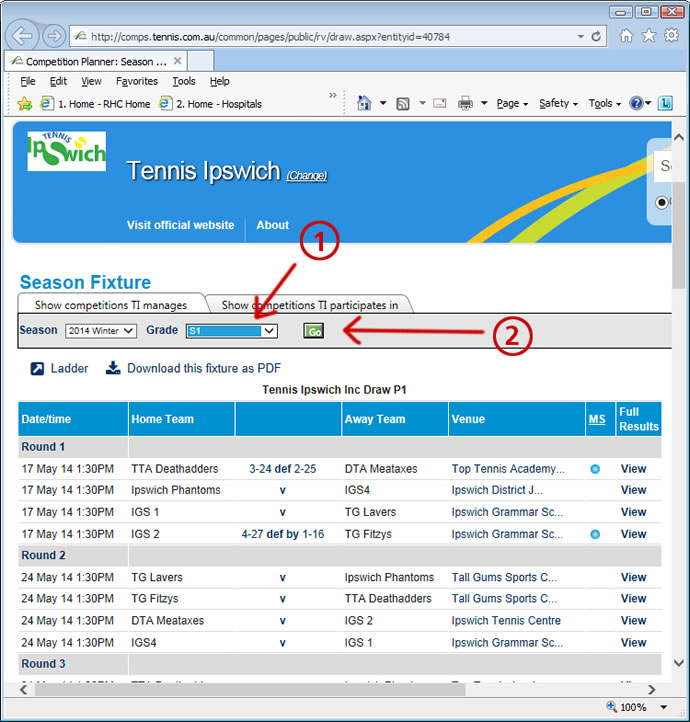Open the Help menu
This screenshot has height=722, width=690.
pyautogui.click(x=220, y=82)
